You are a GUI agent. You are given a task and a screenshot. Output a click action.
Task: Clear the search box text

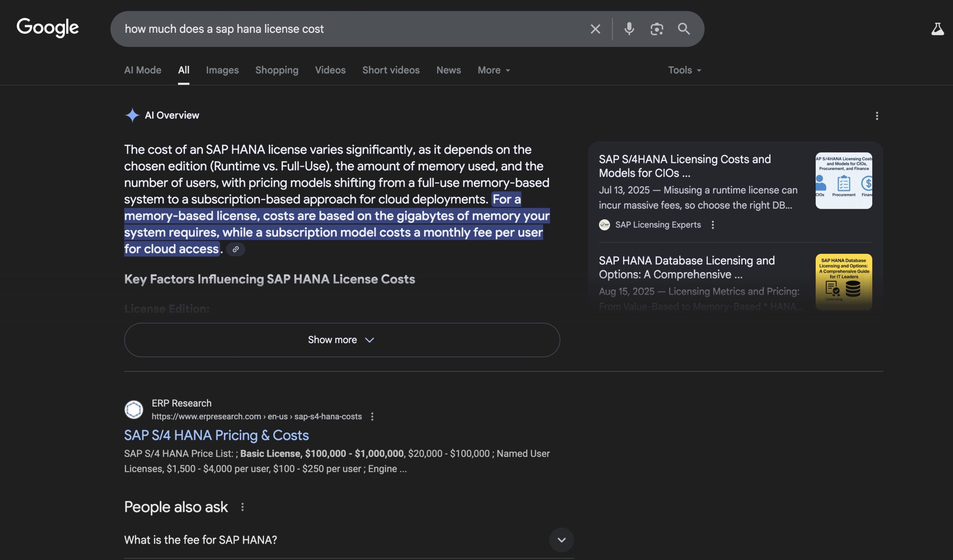click(595, 29)
